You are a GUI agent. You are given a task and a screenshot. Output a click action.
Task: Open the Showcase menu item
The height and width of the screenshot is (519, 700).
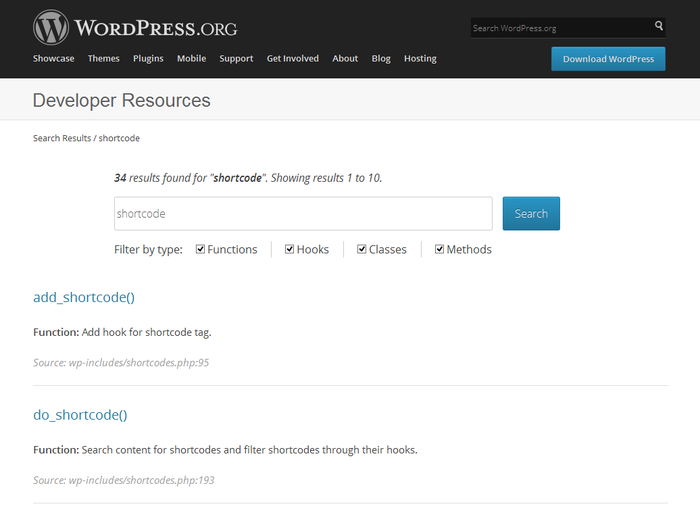[x=54, y=58]
